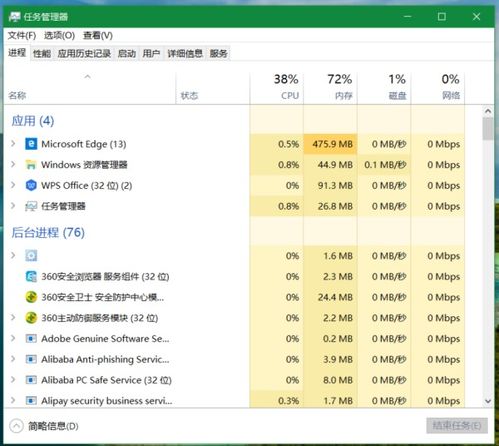
Task: Click the Alipay security business service icon
Action: point(31,401)
